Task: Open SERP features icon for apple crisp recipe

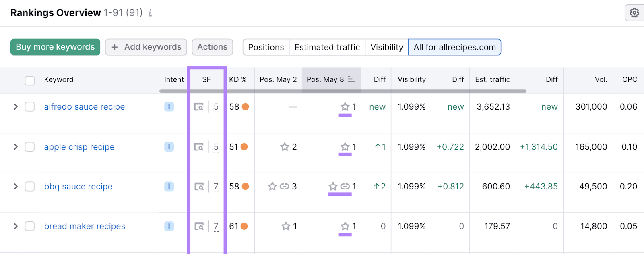Action: point(199,147)
